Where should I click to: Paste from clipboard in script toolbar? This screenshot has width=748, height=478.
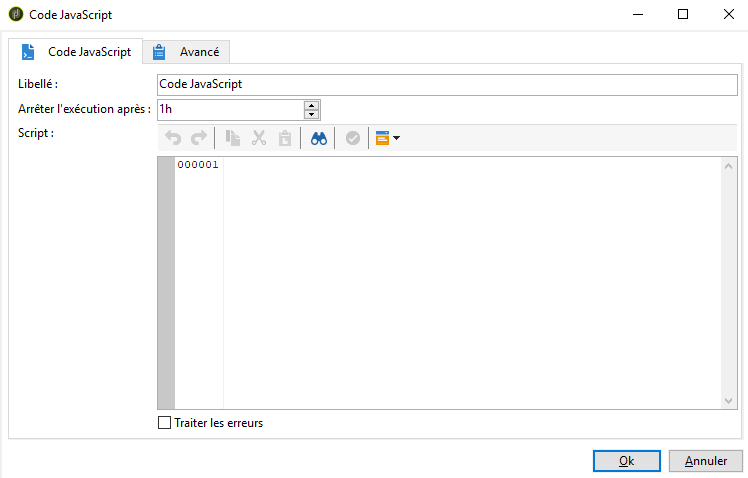point(285,138)
